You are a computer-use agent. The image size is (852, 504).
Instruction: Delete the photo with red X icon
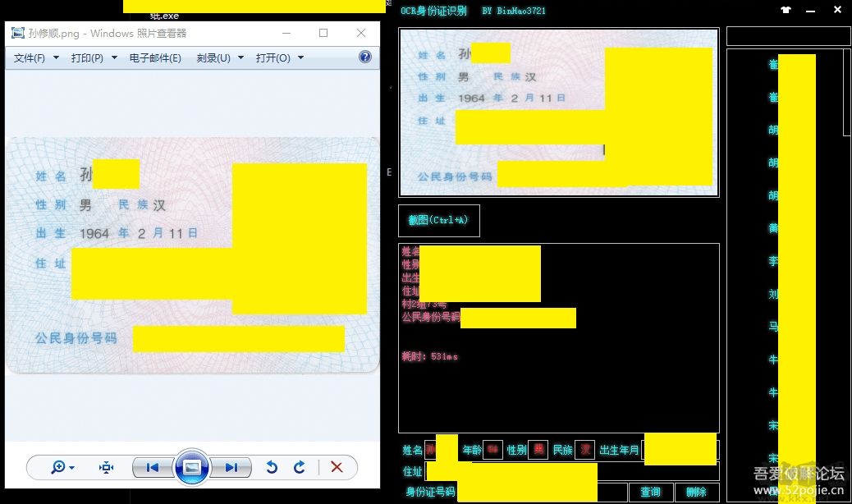point(337,467)
